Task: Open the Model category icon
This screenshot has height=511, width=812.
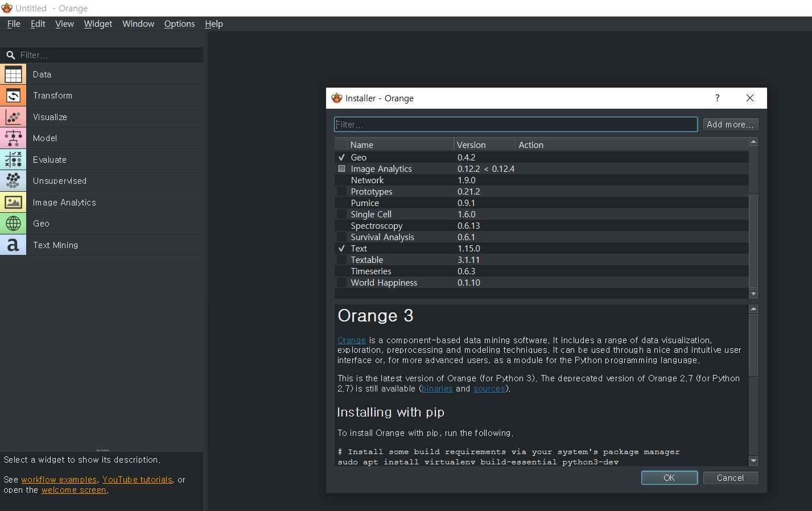Action: click(x=13, y=138)
